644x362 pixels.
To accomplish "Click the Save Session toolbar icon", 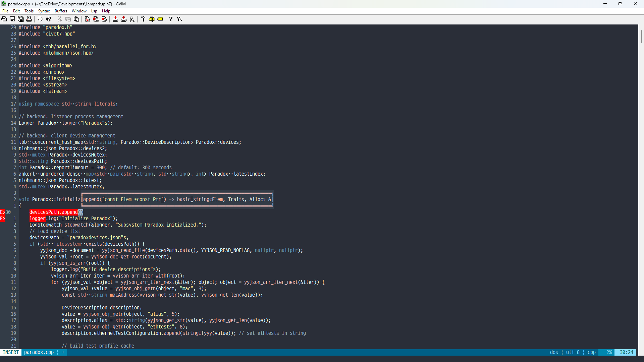I will 124,19.
